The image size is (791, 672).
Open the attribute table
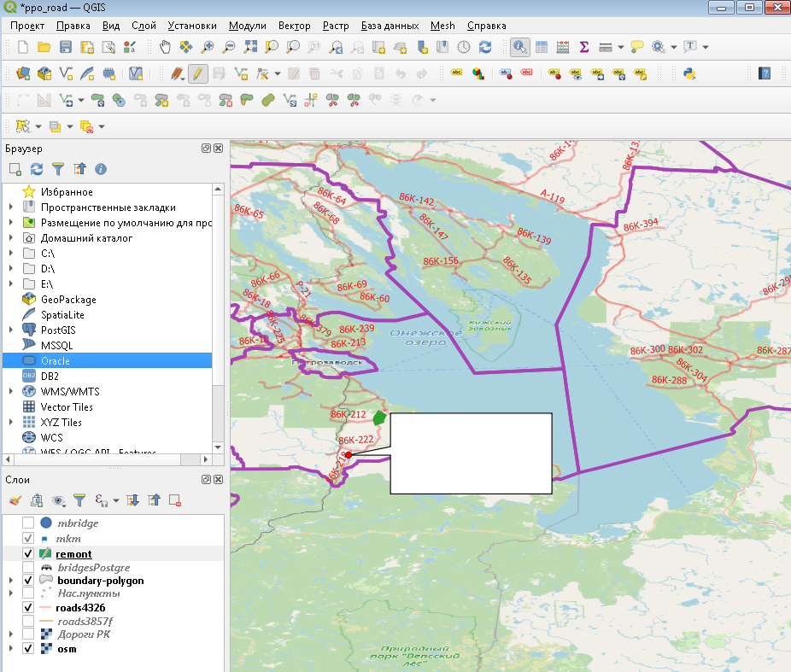click(x=542, y=47)
